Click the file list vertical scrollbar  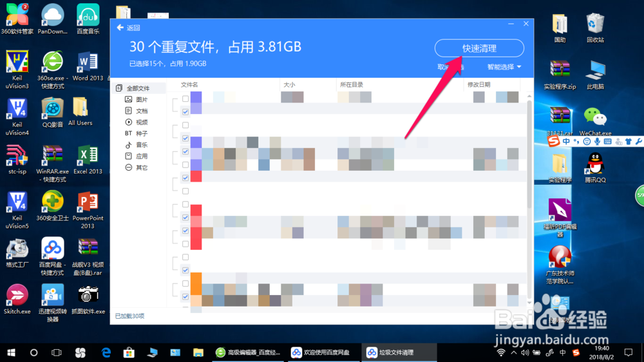(529, 154)
